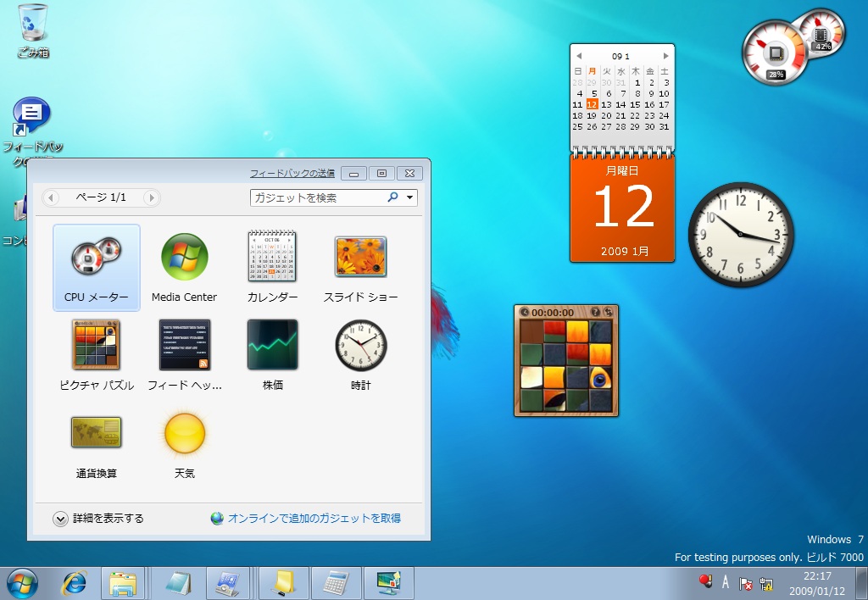Click the analog clock gadget on the desktop

(741, 235)
